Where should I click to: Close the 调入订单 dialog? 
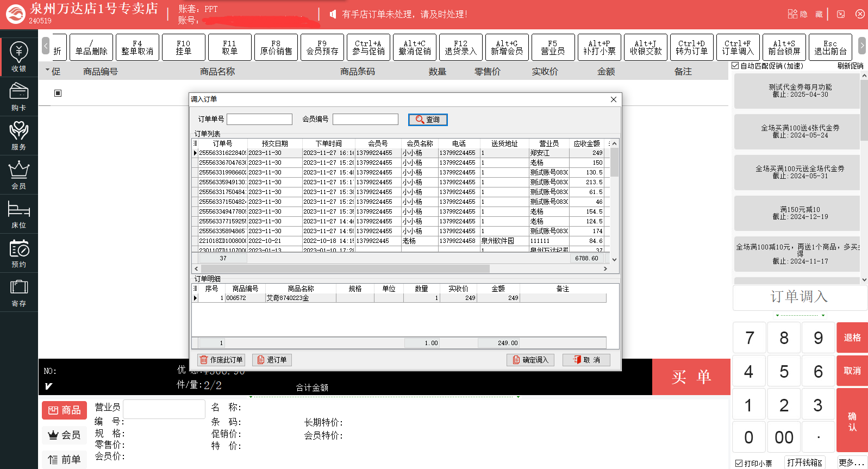tap(614, 99)
